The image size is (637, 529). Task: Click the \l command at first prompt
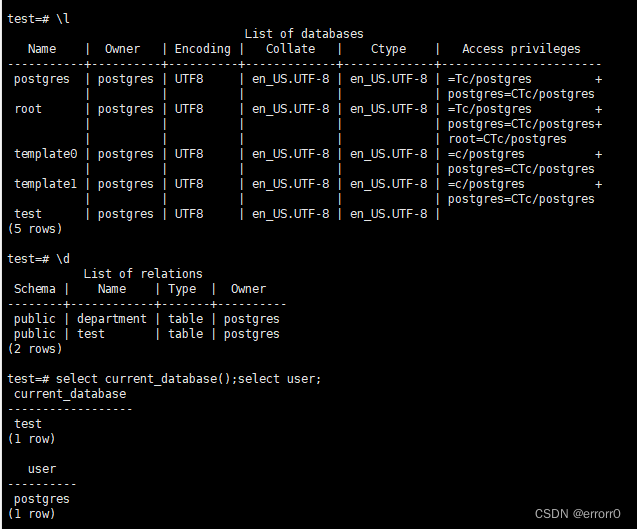coord(63,19)
